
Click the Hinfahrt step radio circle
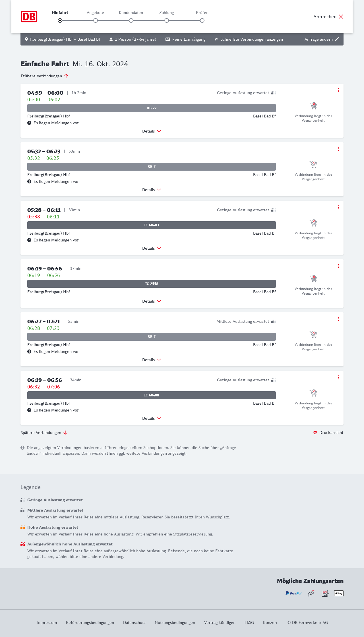pos(60,20)
